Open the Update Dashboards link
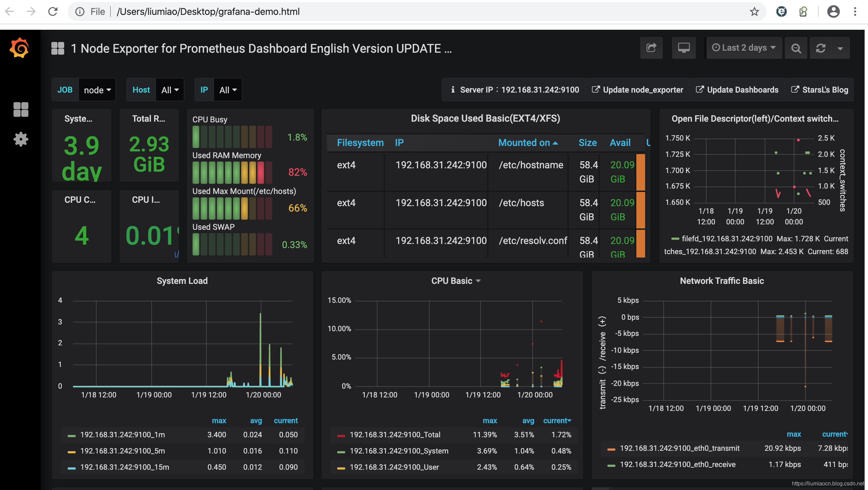The image size is (868, 490). click(737, 90)
